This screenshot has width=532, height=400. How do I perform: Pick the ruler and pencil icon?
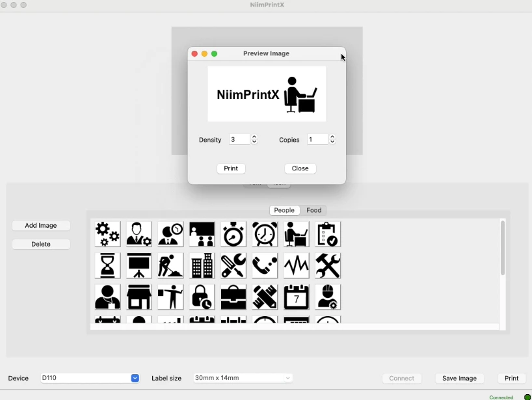[265, 297]
